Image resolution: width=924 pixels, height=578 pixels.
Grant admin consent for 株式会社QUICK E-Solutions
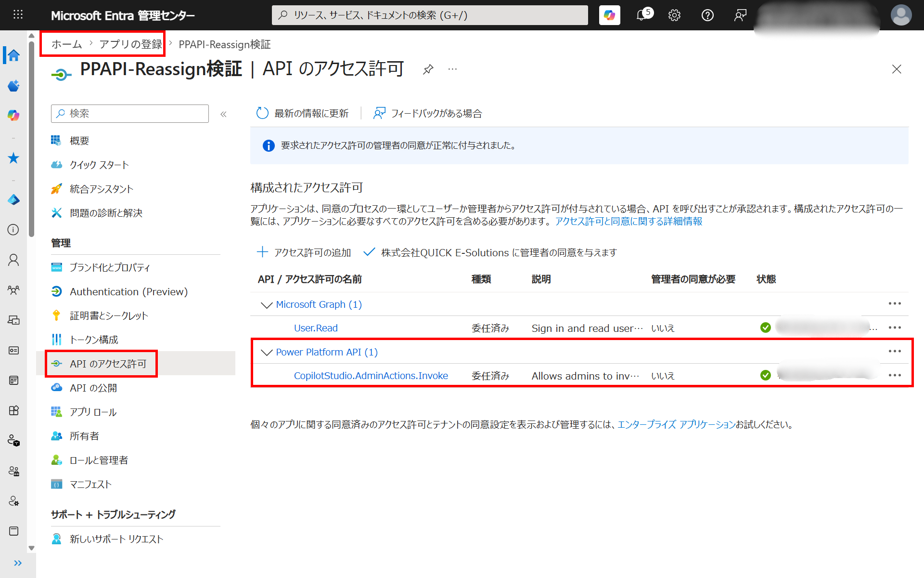coord(490,252)
